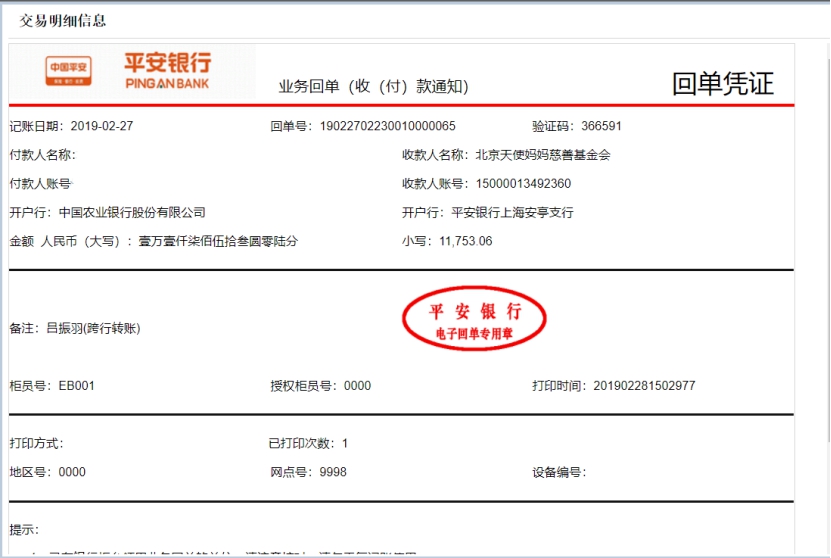Click 业务回单（收（付）款通知）heading
The width and height of the screenshot is (831, 558).
click(374, 86)
